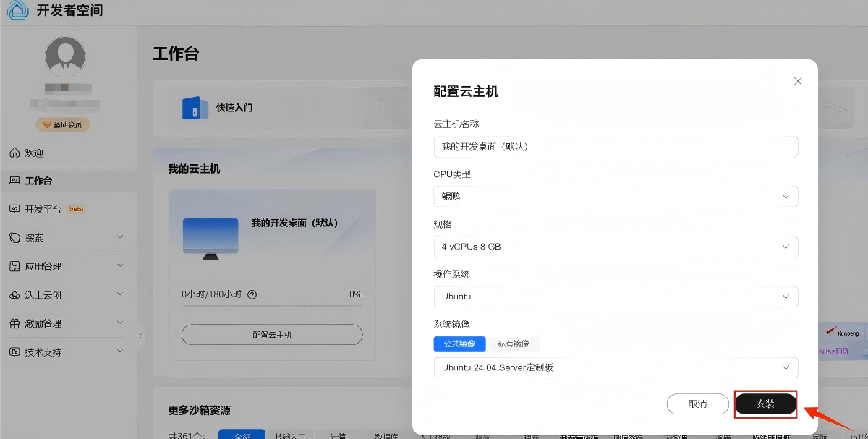Viewport: 868px width, 439px height.
Task: Switch to 私有镜像 image option
Action: 514,344
